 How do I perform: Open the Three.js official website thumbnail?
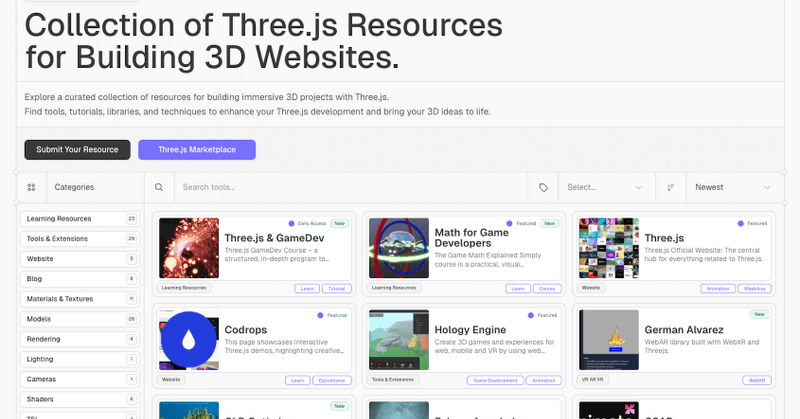pyautogui.click(x=609, y=248)
